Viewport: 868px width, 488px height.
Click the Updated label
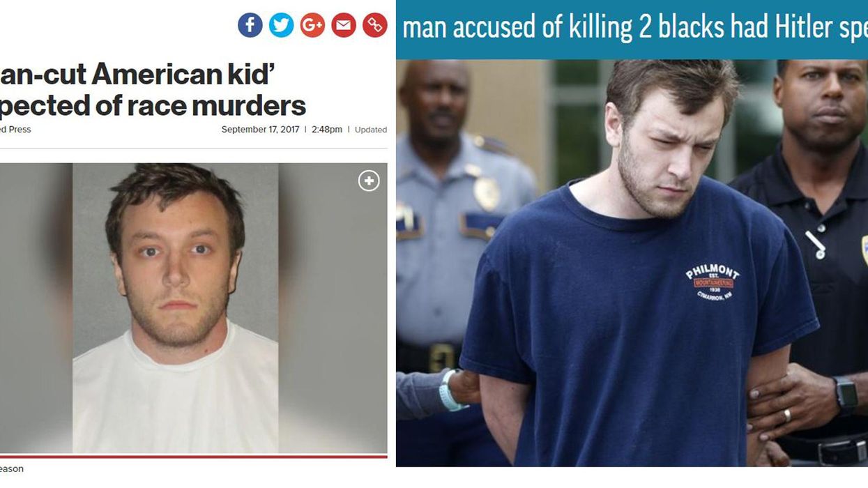371,130
